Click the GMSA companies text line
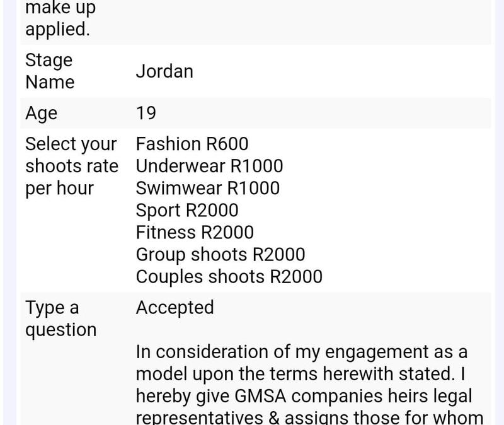The image size is (504, 425). click(304, 396)
